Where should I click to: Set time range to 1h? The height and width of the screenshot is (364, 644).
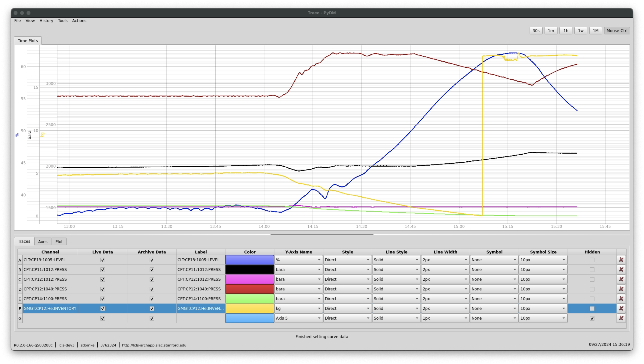point(566,30)
